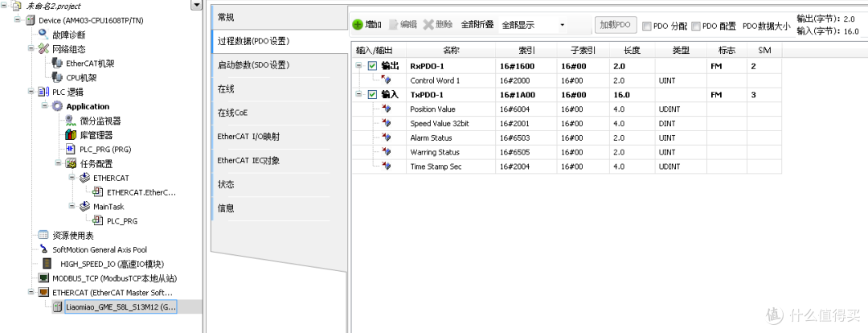
Task: Click the Delete X icon in toolbar
Action: coord(428,24)
